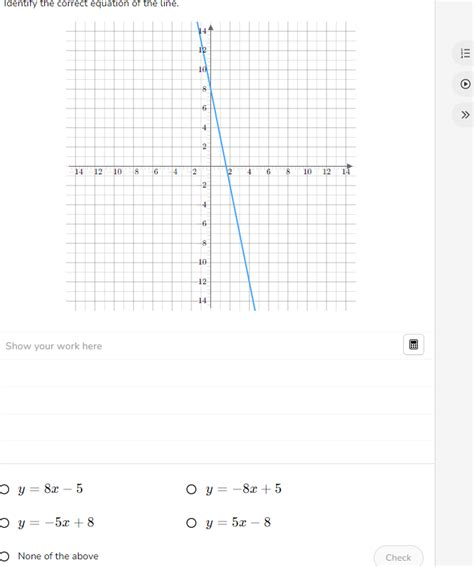Click the blue line near x-axis crossing
Viewport: 474px width, 567px height.
pyautogui.click(x=226, y=166)
